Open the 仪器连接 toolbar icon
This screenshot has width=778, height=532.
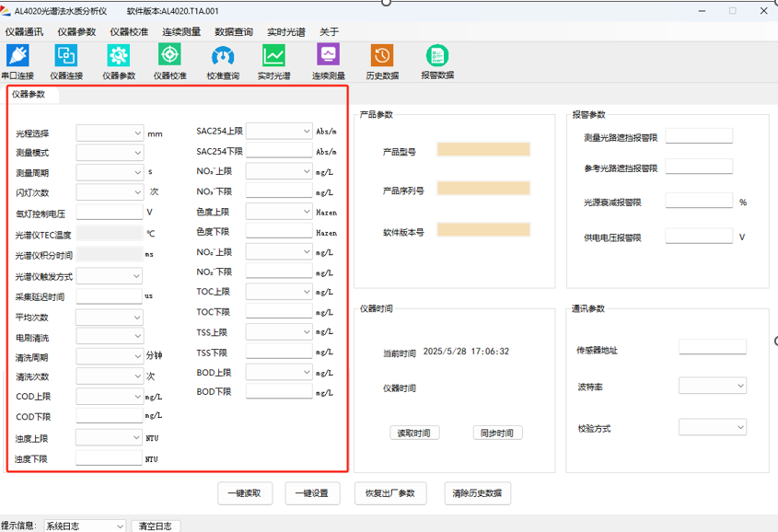[66, 55]
